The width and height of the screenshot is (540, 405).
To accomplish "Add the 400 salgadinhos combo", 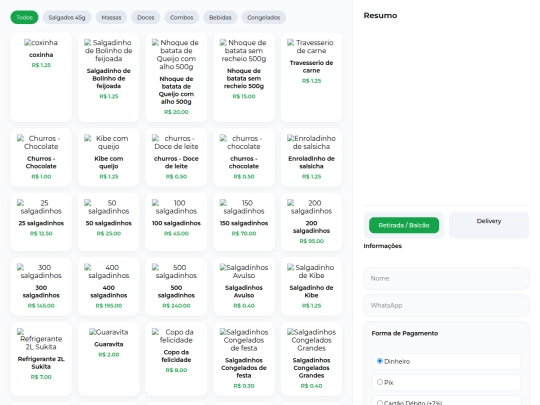I will pyautogui.click(x=108, y=287).
